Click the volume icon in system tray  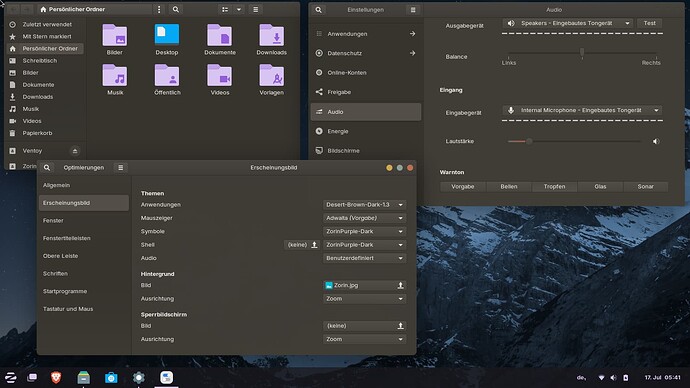[613, 377]
